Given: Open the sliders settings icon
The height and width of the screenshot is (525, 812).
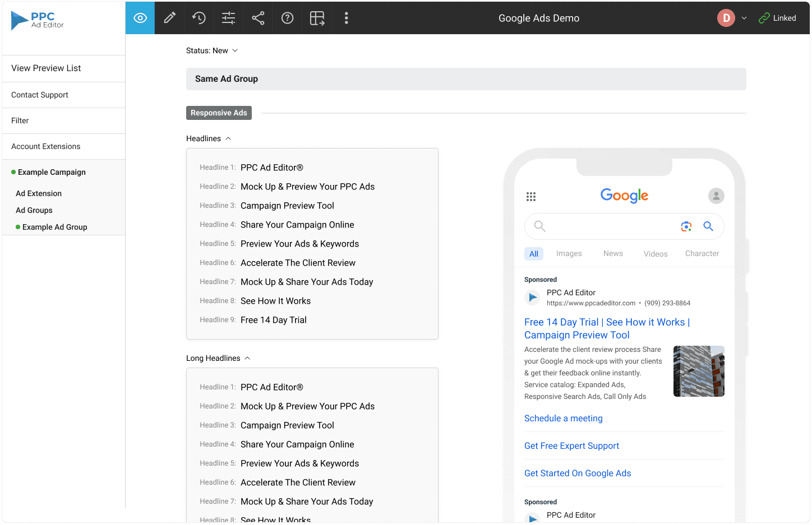Looking at the screenshot, I should pos(228,18).
